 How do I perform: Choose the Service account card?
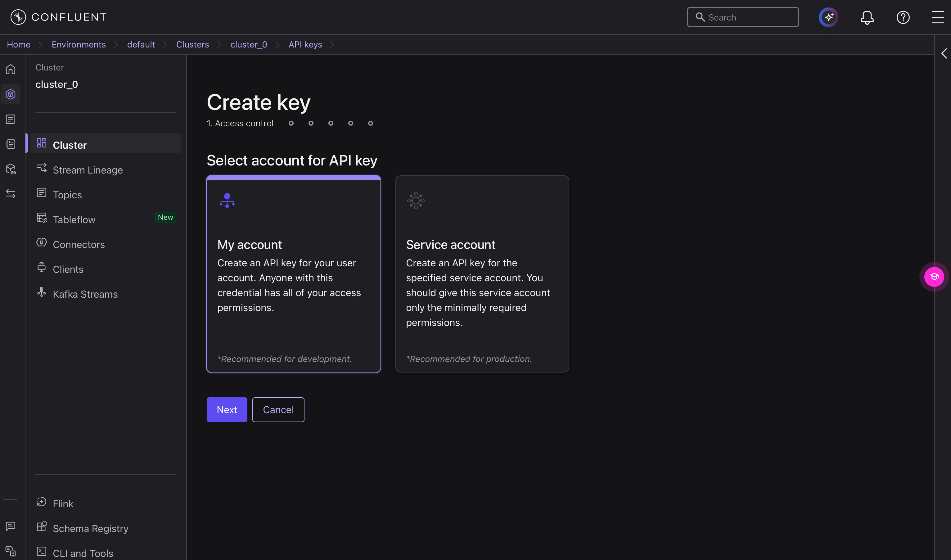(482, 274)
